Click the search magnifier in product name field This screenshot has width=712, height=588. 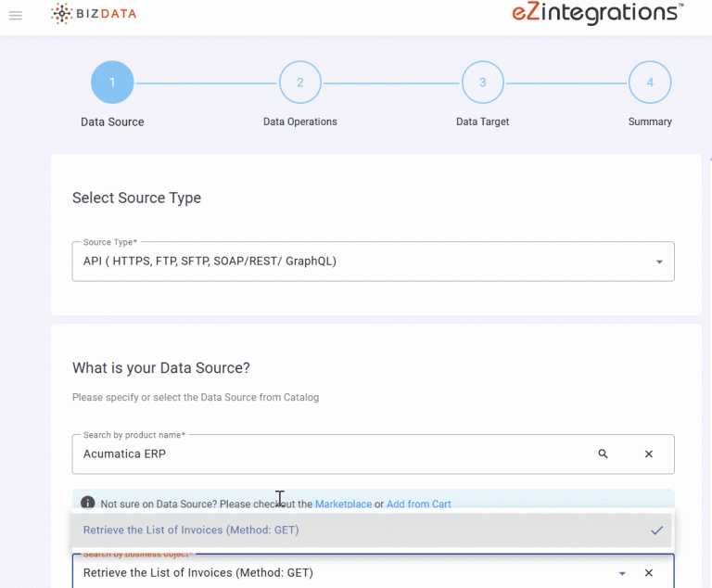[604, 454]
